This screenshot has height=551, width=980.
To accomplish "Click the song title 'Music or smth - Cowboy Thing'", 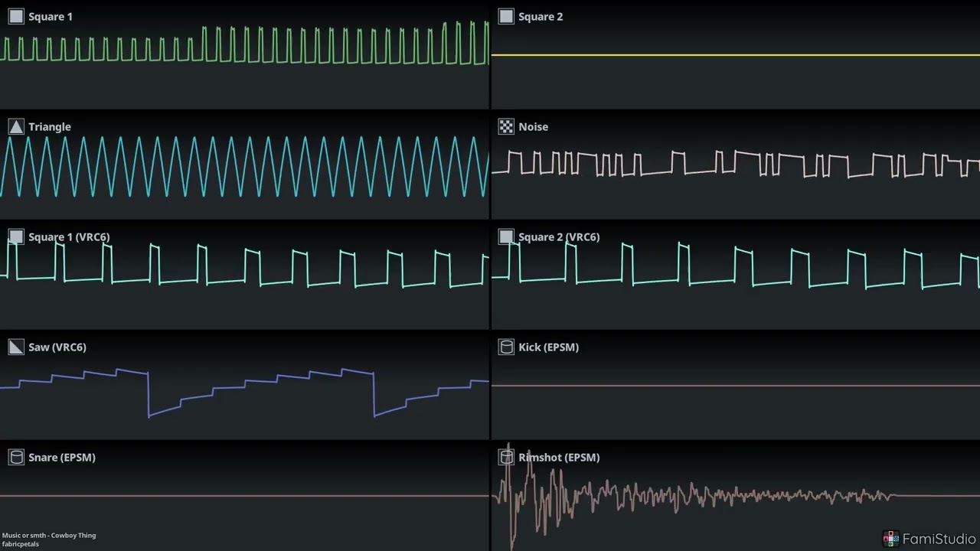I will [49, 536].
